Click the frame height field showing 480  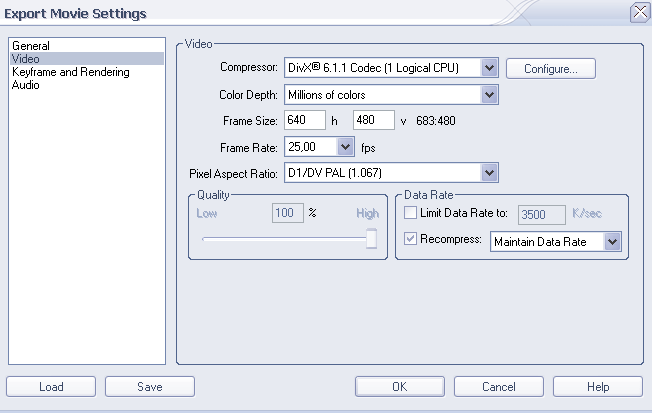point(373,120)
